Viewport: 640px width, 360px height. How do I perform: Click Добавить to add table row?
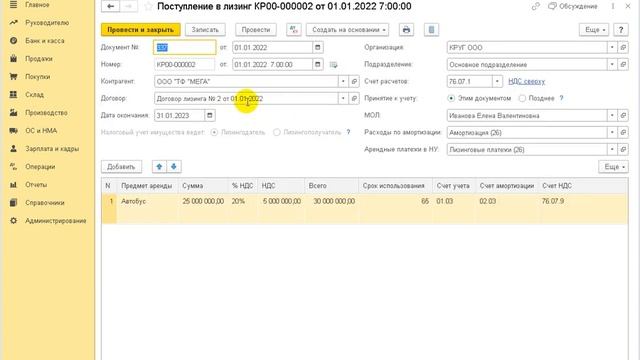(x=121, y=167)
